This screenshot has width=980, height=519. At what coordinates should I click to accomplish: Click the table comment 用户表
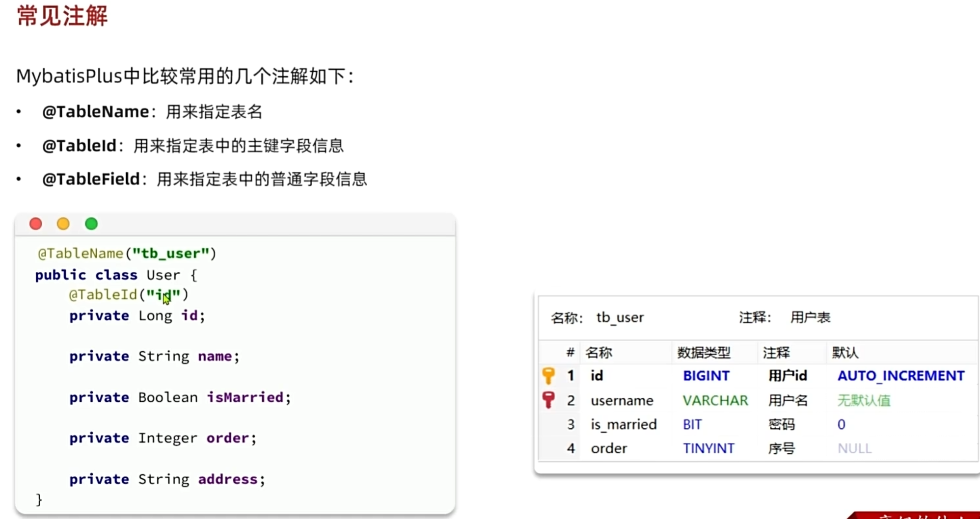tap(811, 318)
